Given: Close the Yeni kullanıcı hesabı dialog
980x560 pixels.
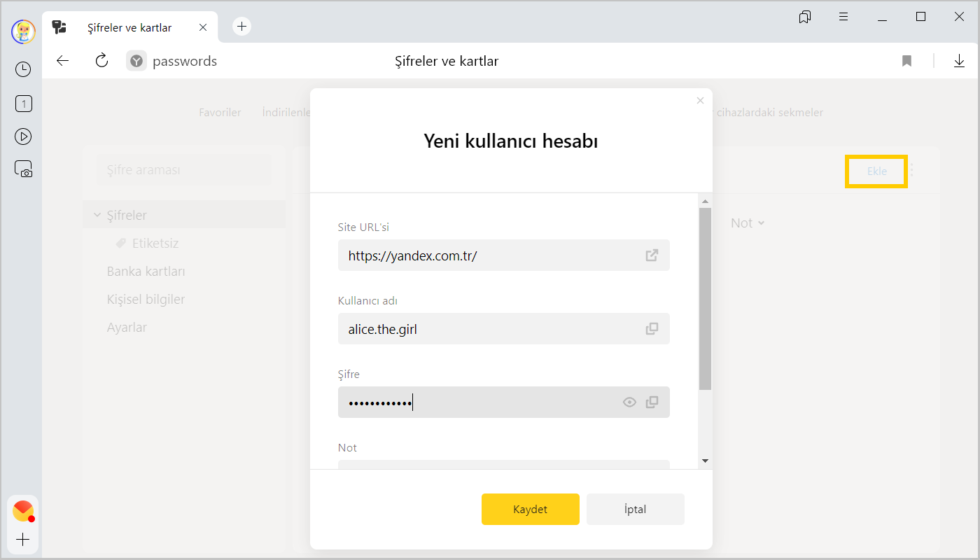Looking at the screenshot, I should click(700, 101).
